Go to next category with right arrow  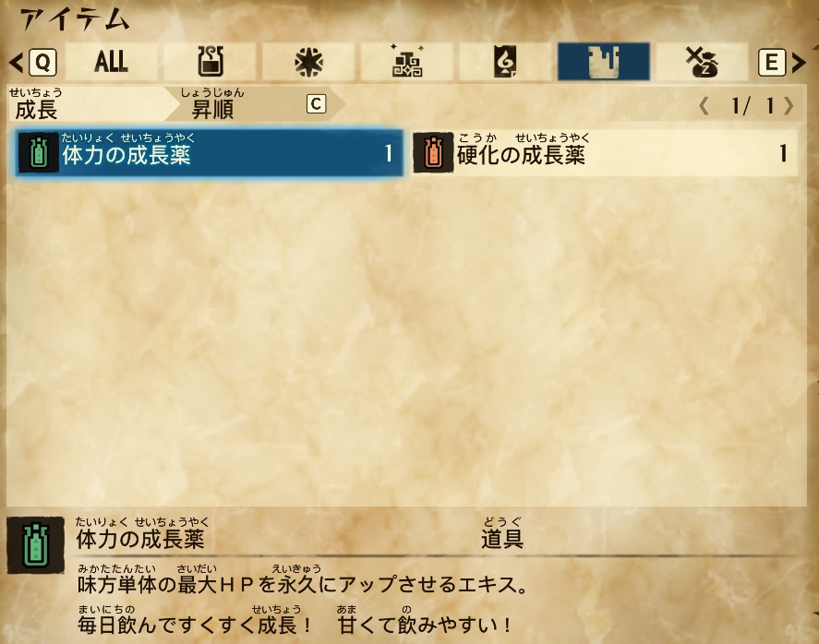799,63
